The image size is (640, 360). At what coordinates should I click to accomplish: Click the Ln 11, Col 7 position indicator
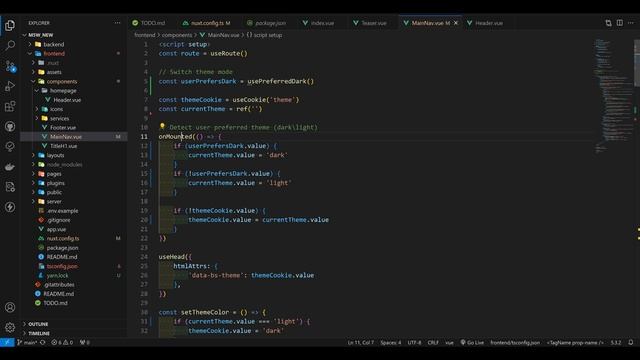coord(360,342)
